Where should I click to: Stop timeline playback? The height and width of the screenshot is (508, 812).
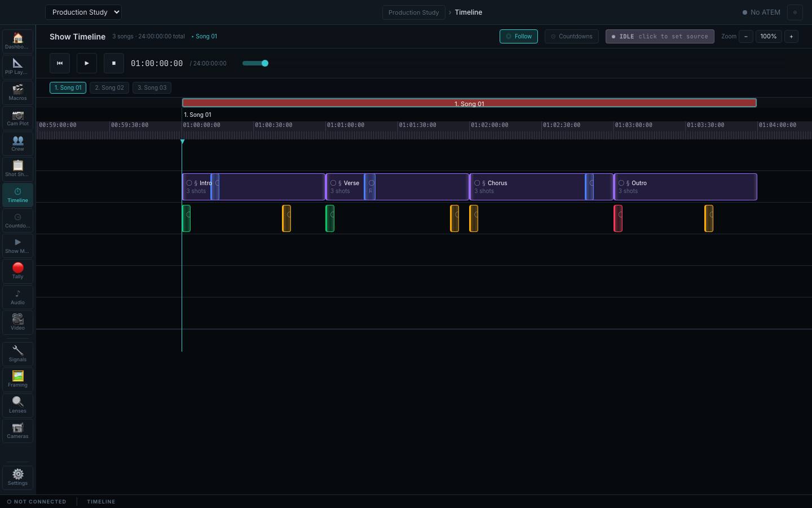point(114,63)
